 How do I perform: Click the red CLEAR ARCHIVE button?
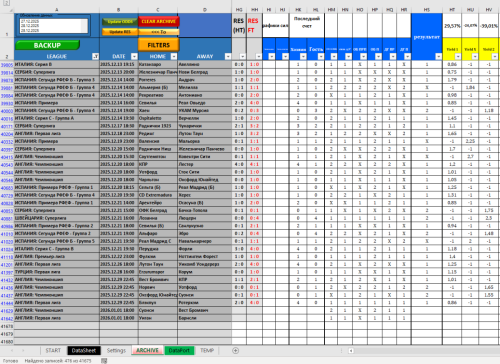click(x=159, y=21)
